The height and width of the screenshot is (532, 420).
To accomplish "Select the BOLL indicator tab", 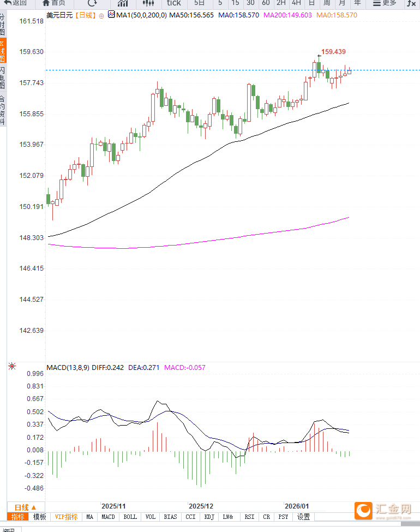I will click(130, 517).
